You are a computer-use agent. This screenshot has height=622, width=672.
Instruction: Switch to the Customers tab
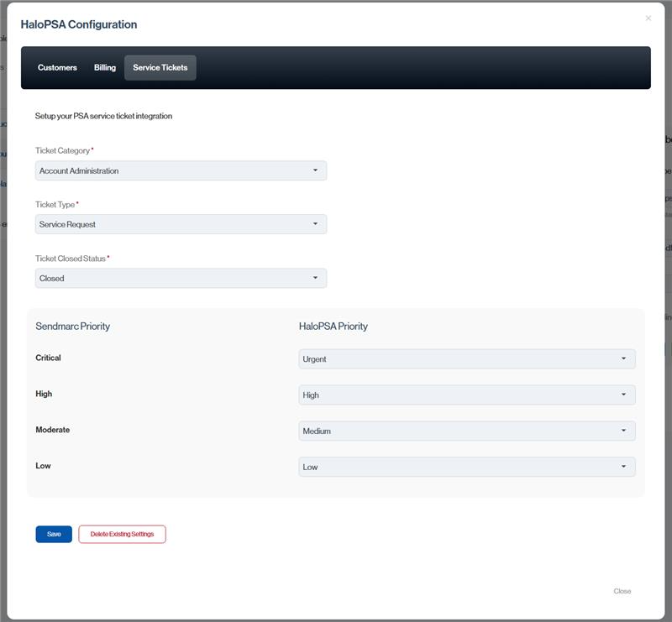click(x=57, y=67)
